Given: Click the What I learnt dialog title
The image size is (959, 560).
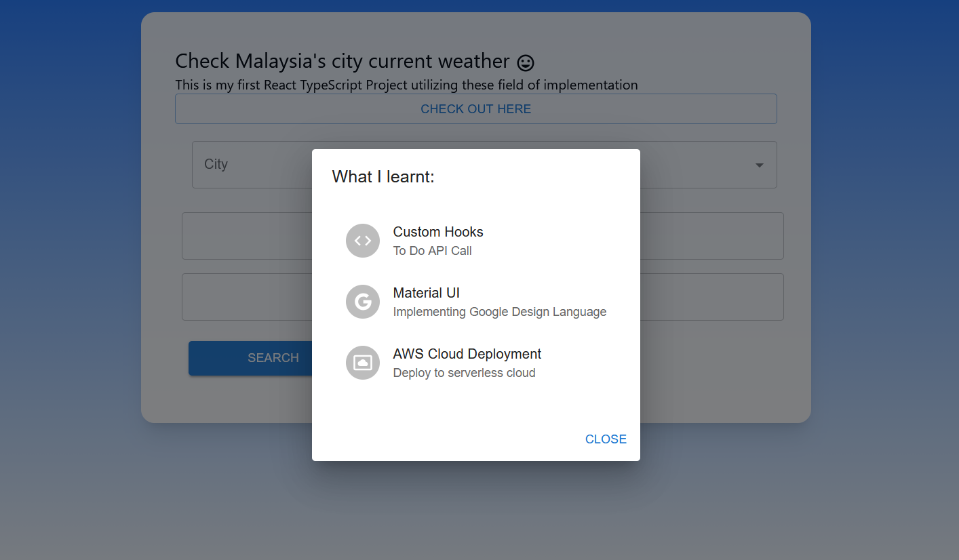Looking at the screenshot, I should click(x=383, y=176).
